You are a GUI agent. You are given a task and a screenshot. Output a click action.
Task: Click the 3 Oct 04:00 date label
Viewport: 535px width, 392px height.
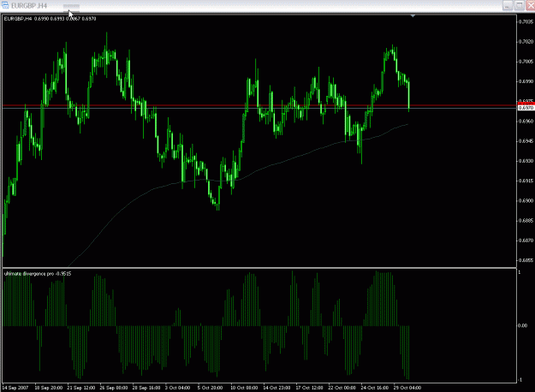[177, 388]
